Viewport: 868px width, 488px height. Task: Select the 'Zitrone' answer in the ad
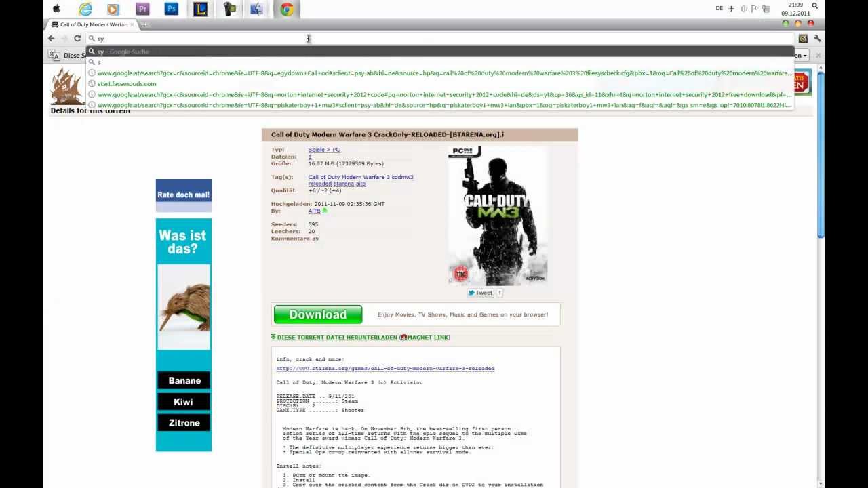pyautogui.click(x=184, y=423)
